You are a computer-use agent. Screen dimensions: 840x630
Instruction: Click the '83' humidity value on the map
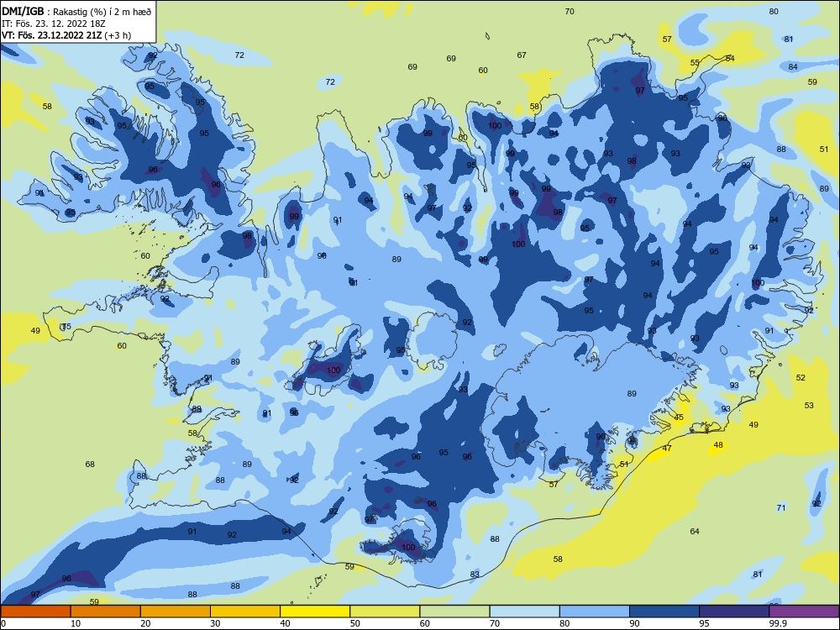click(475, 575)
